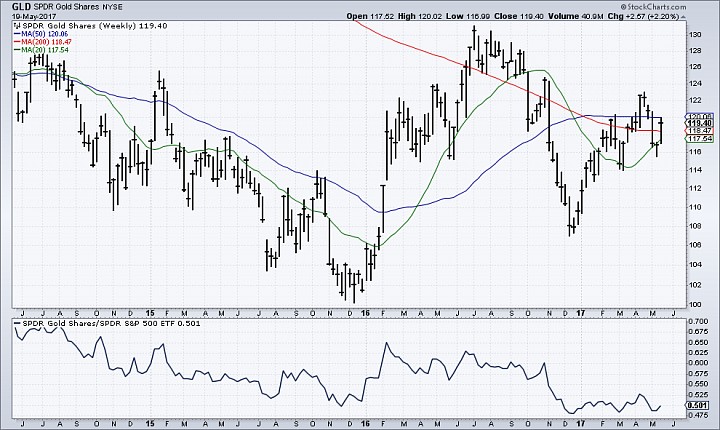Click the 0.575 ratio axis label
Screen dimensions: 720x430
click(698, 373)
